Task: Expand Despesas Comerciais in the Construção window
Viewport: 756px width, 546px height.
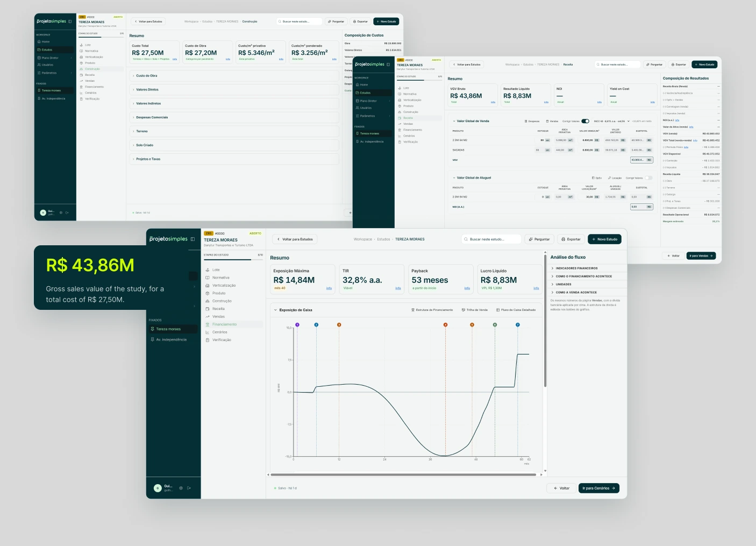Action: point(234,117)
